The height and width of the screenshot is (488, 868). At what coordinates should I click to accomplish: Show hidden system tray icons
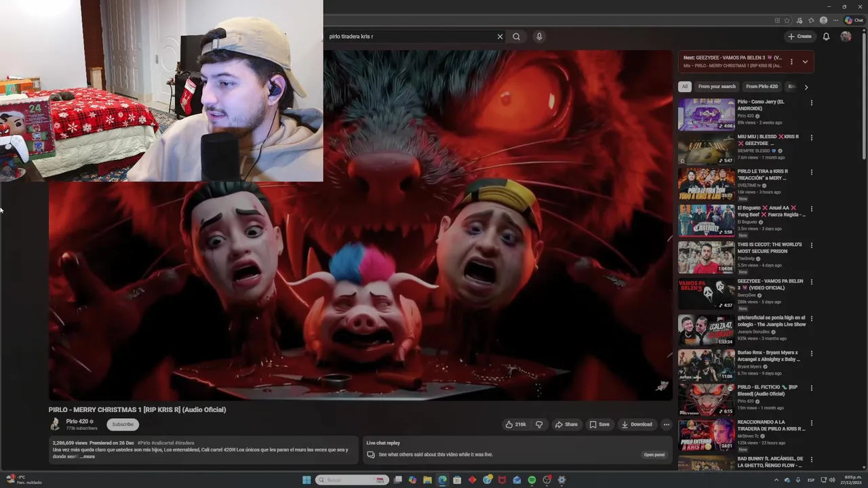pos(776,480)
